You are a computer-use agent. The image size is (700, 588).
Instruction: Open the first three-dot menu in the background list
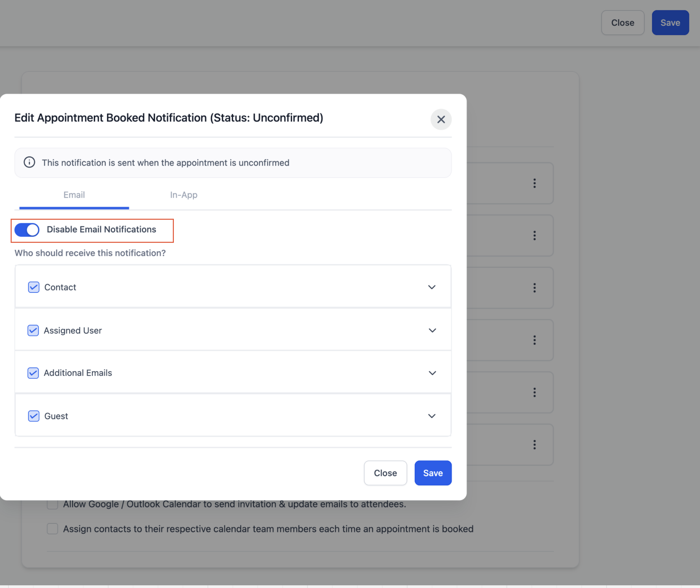pos(534,183)
